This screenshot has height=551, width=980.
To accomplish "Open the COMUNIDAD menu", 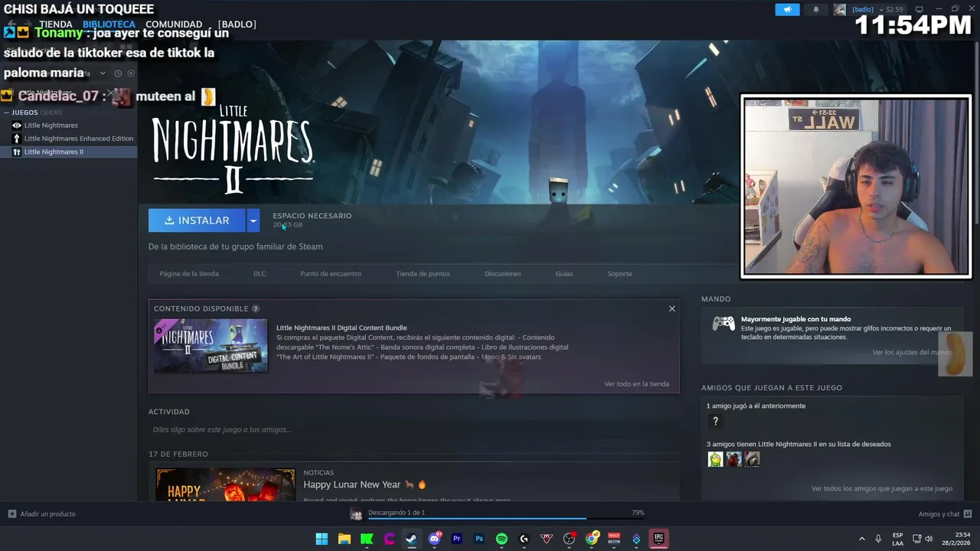I will tap(174, 24).
